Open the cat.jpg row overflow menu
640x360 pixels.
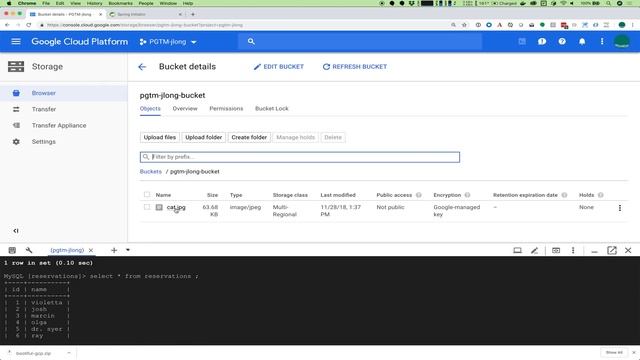tap(620, 208)
